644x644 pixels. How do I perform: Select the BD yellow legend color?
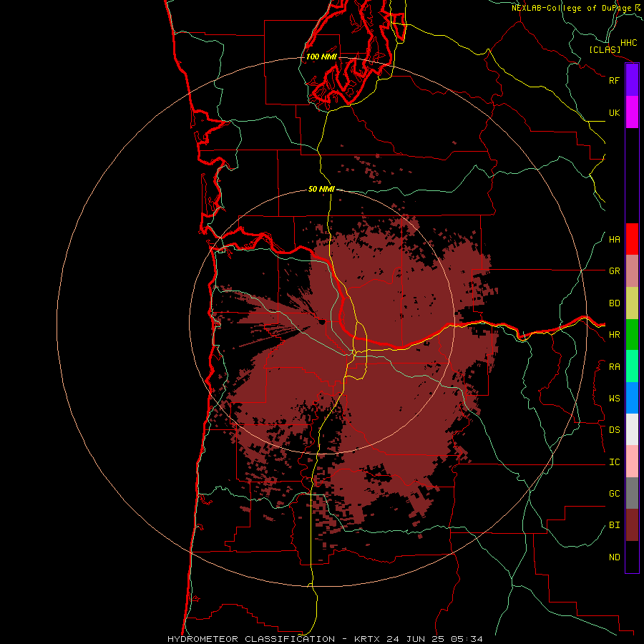(x=632, y=303)
